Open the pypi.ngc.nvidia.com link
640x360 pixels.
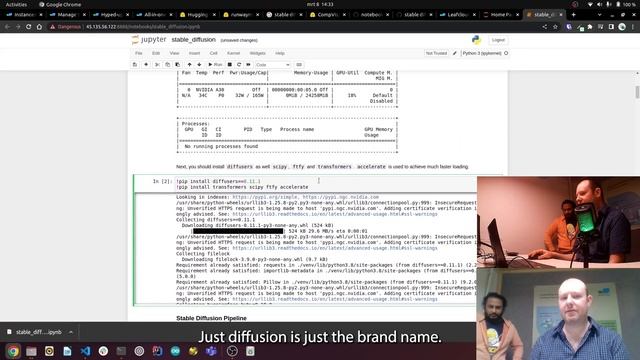pyautogui.click(x=340, y=197)
